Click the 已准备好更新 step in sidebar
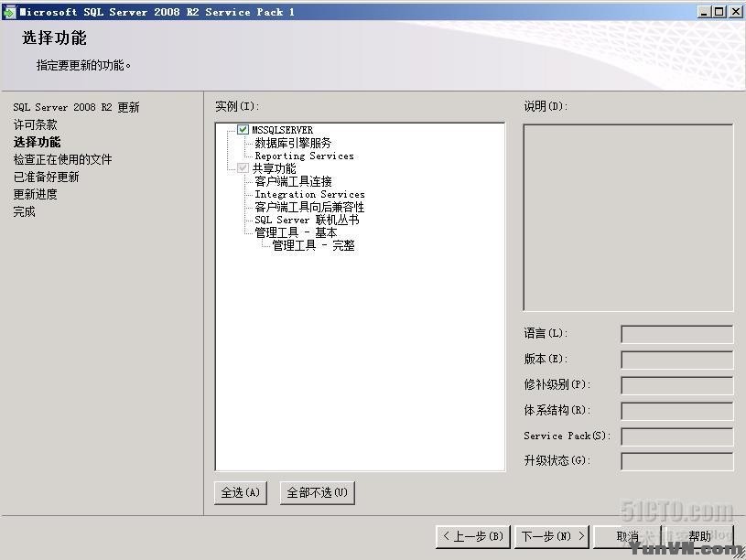 click(46, 177)
